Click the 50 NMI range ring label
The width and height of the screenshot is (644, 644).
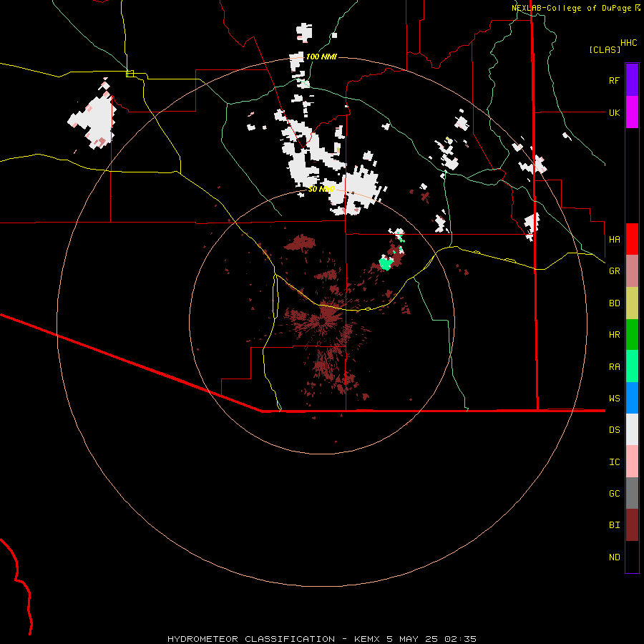(321, 189)
